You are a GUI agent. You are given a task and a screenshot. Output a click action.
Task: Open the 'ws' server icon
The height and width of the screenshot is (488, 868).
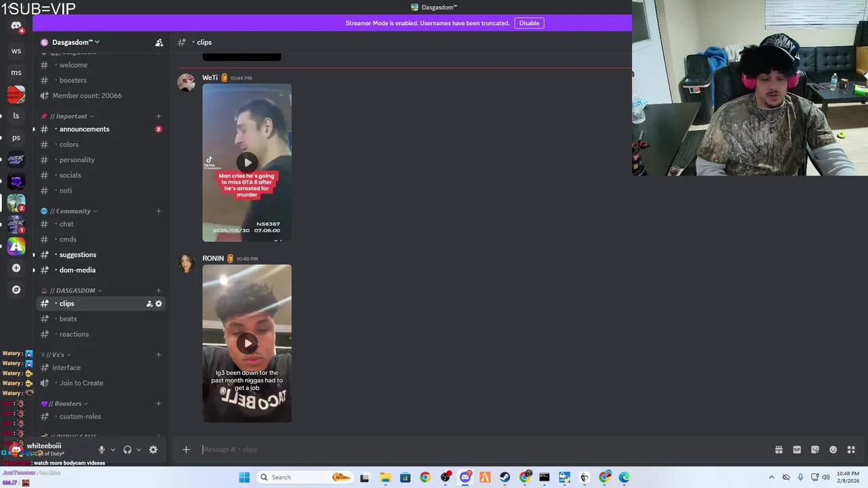click(16, 51)
